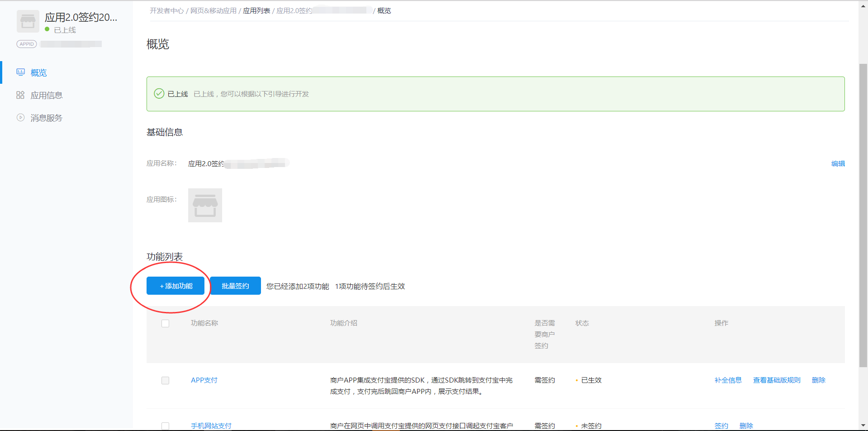Click the 1项功能待签约后生效 notice text

370,286
